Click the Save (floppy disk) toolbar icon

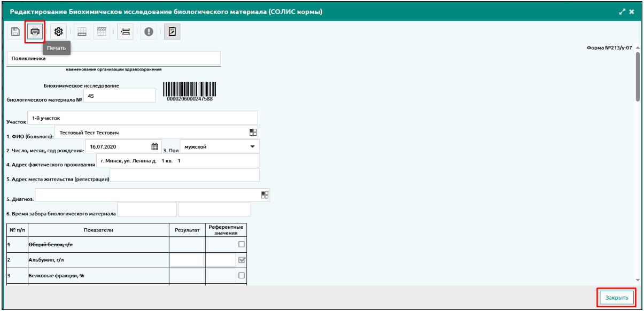(15, 32)
